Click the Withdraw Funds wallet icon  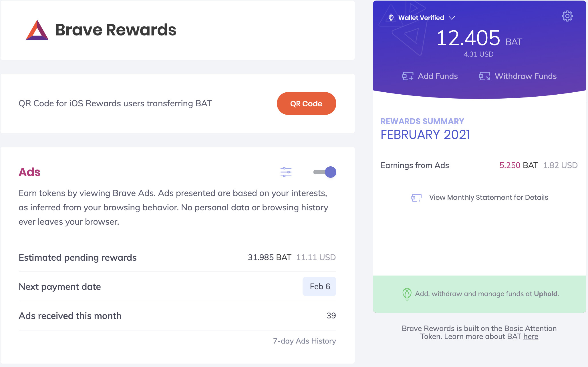pyautogui.click(x=484, y=76)
